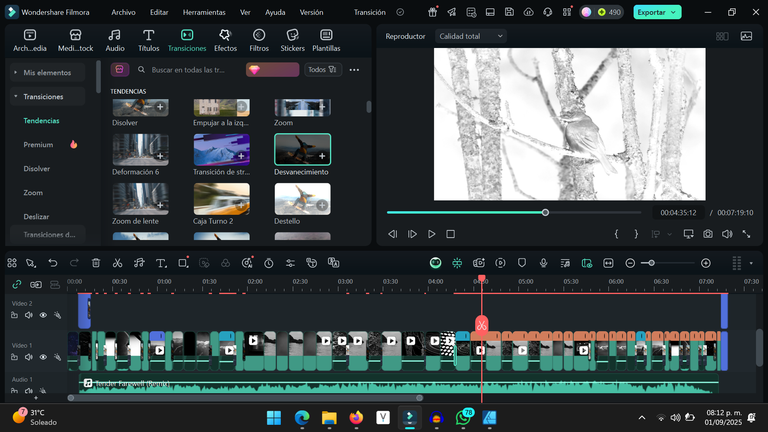Set mark-out point with right brace

point(636,234)
